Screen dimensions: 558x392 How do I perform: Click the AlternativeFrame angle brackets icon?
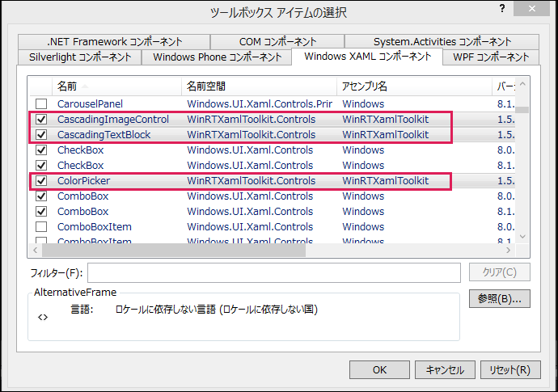[43, 318]
